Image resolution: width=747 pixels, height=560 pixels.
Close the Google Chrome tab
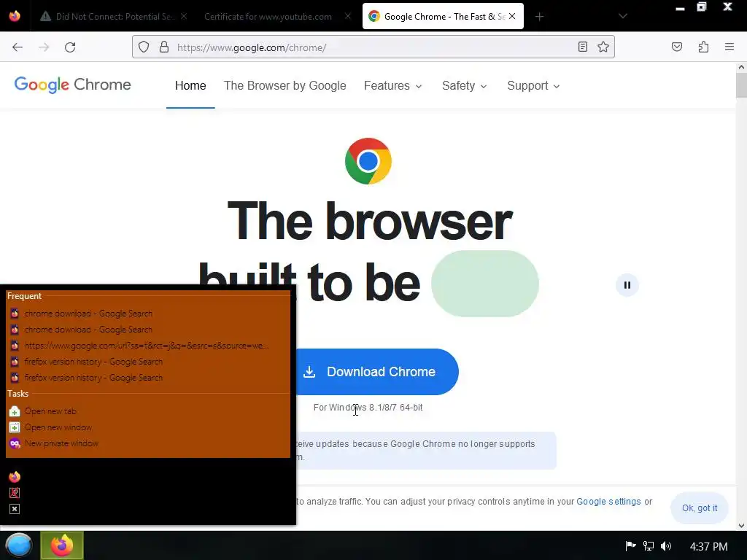click(x=512, y=16)
